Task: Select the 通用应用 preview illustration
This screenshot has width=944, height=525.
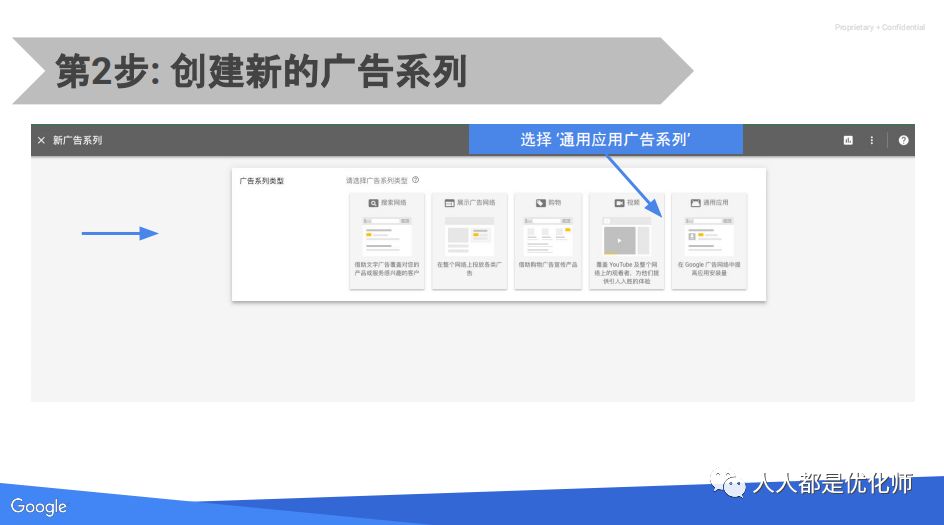Action: click(709, 236)
